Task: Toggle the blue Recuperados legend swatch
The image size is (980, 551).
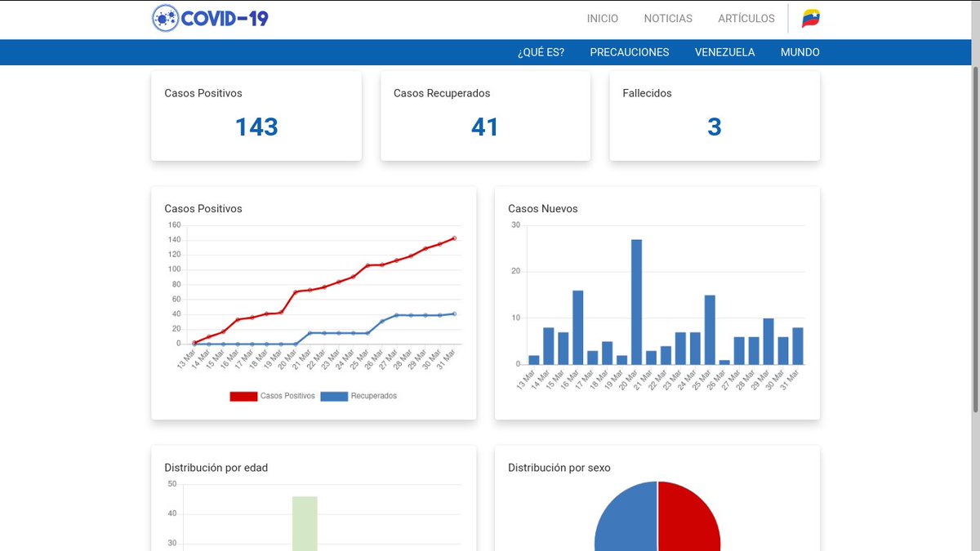Action: pos(333,396)
